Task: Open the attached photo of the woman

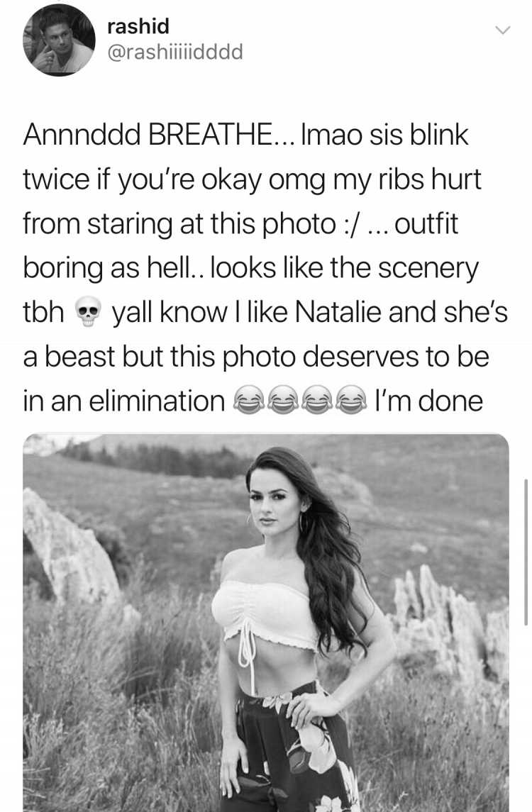Action: point(266,623)
